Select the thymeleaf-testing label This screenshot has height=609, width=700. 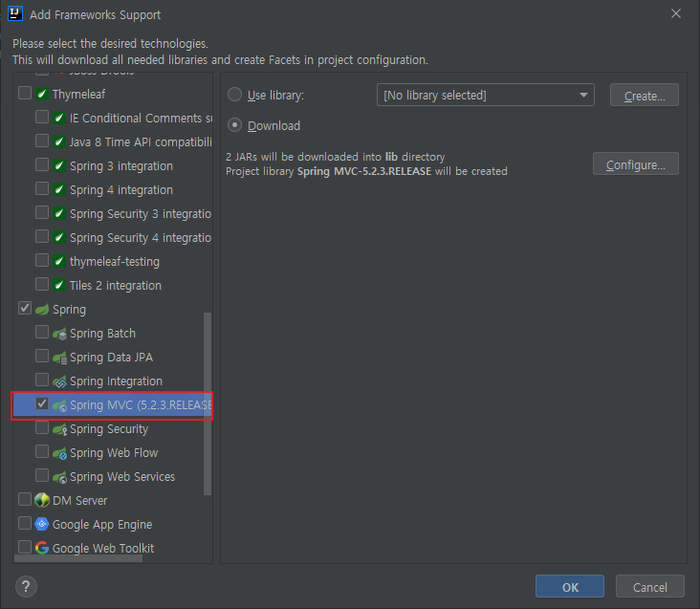(115, 261)
